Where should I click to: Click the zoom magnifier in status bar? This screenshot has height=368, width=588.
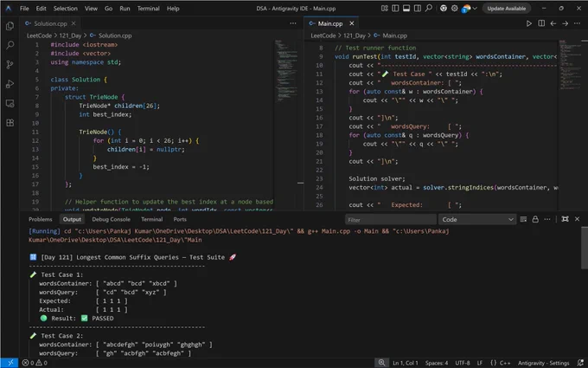click(x=381, y=363)
